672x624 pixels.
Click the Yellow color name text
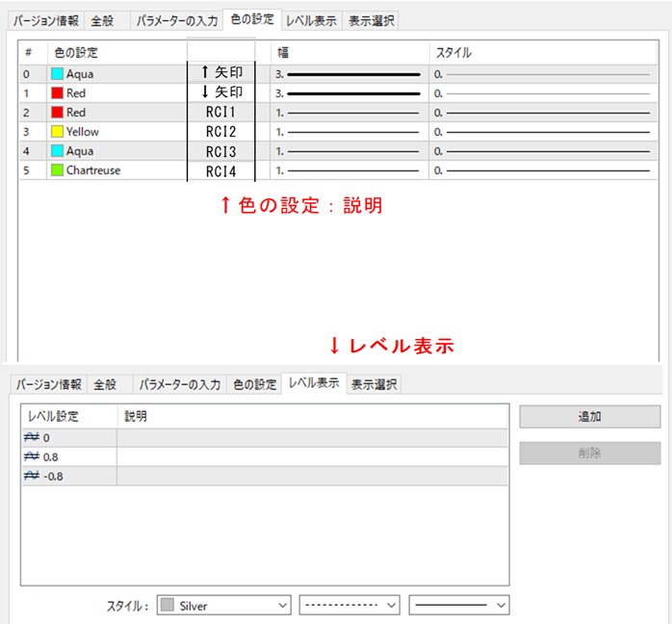[x=82, y=132]
